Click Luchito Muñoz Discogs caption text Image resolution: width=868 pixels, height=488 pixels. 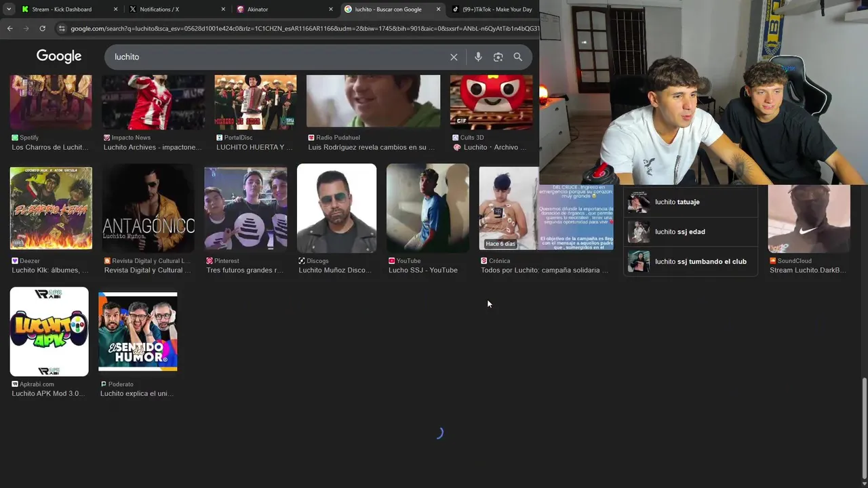pyautogui.click(x=335, y=270)
